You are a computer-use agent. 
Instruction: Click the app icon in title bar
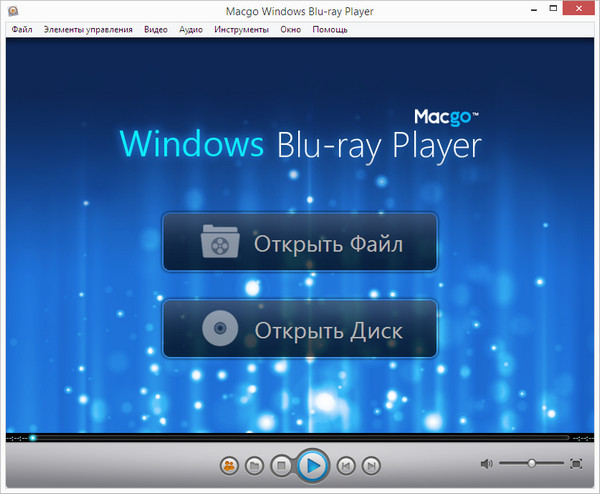pyautogui.click(x=12, y=10)
